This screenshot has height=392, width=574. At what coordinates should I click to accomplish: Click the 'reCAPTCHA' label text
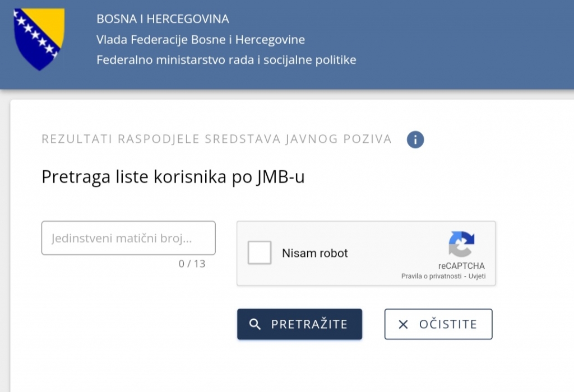(x=461, y=266)
